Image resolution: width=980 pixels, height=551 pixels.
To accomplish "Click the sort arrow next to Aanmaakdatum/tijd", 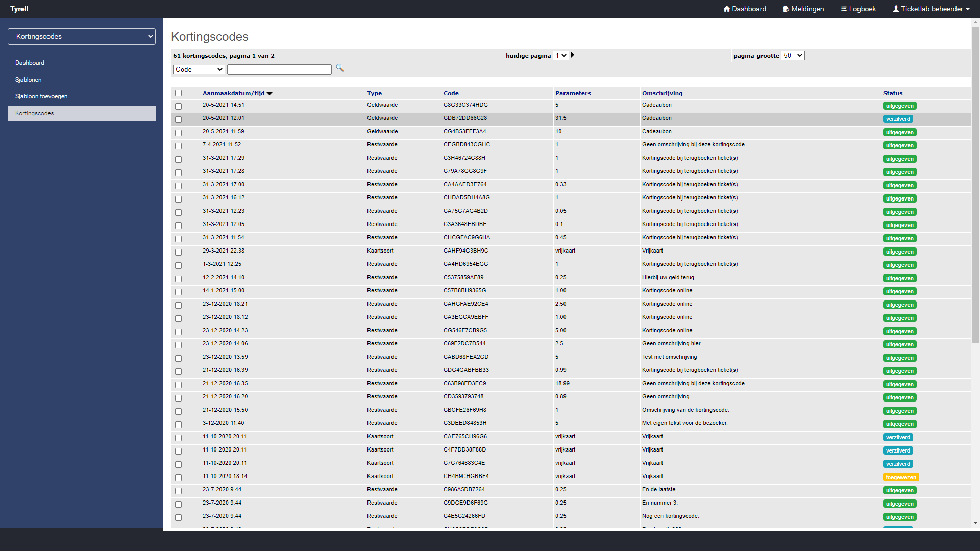I will 269,94.
